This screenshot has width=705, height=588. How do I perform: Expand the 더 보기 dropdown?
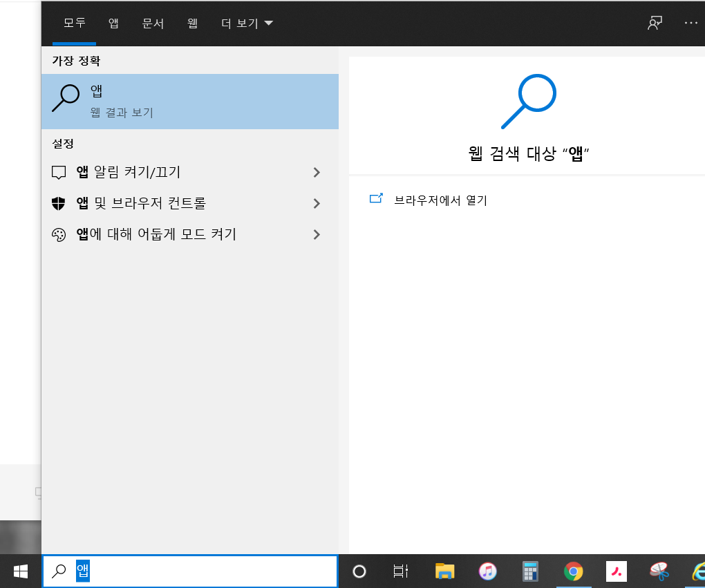click(x=247, y=23)
